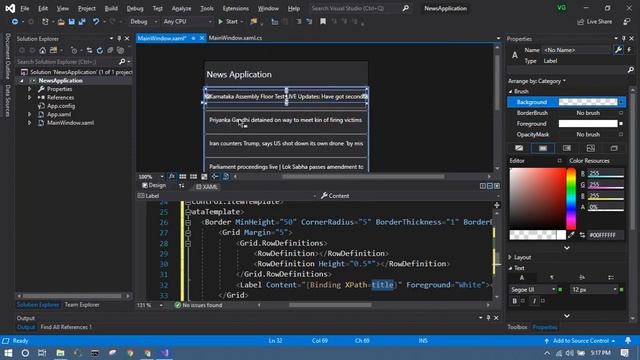Click the Properties wrench icon beside Name field

[x=618, y=50]
